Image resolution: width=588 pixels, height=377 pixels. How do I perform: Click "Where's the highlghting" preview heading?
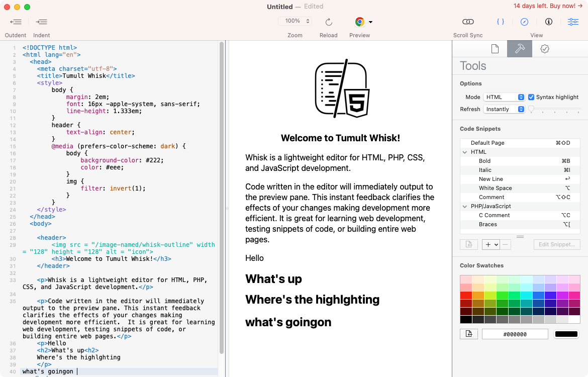(313, 300)
